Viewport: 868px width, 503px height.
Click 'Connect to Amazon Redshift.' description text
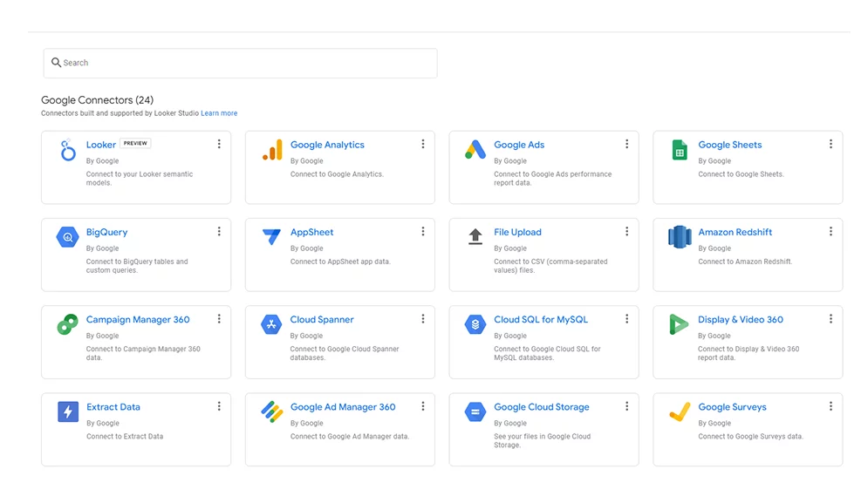click(x=745, y=262)
